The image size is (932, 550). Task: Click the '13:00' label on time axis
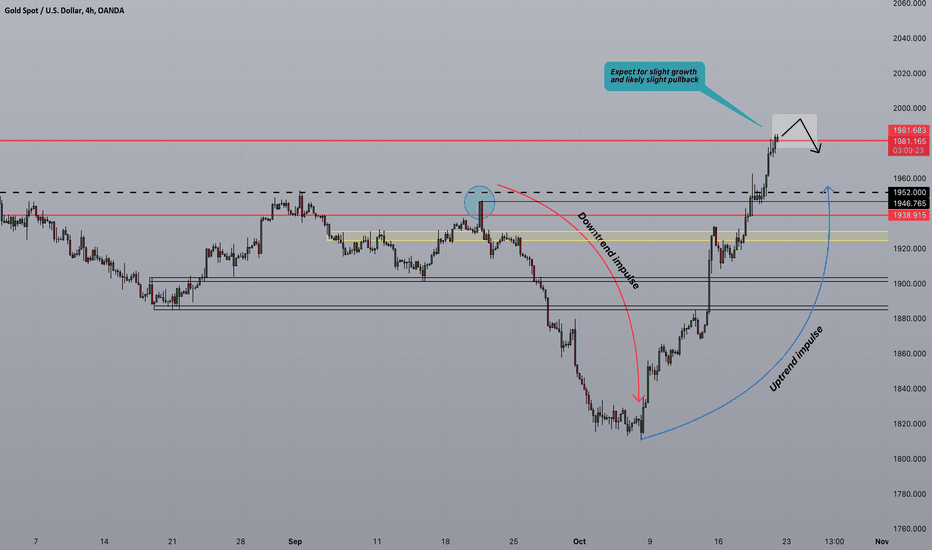834,542
